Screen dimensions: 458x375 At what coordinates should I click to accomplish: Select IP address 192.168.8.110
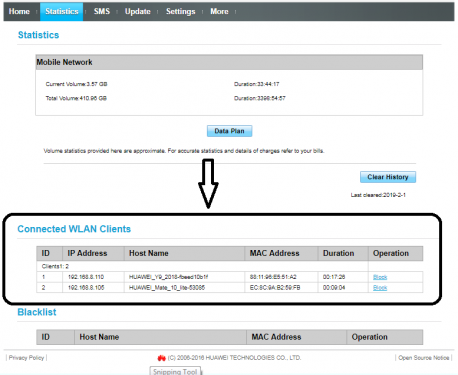tap(86, 277)
